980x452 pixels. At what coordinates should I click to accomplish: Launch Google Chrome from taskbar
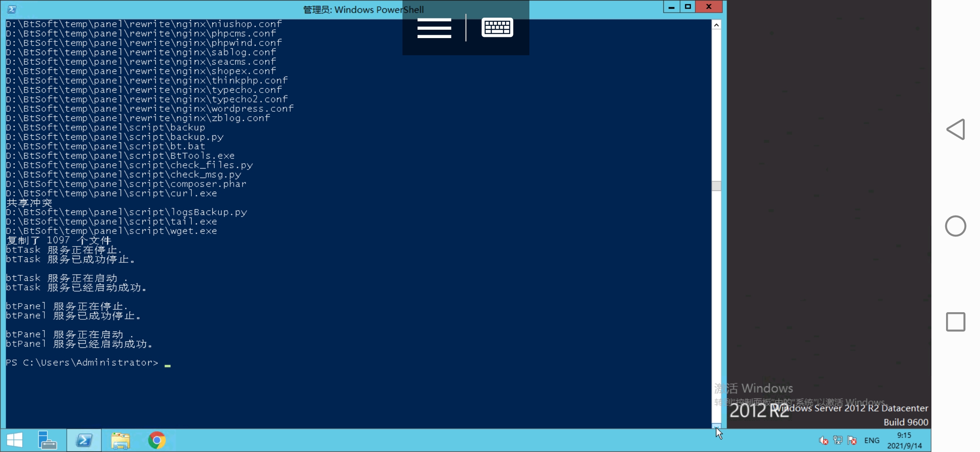(157, 440)
